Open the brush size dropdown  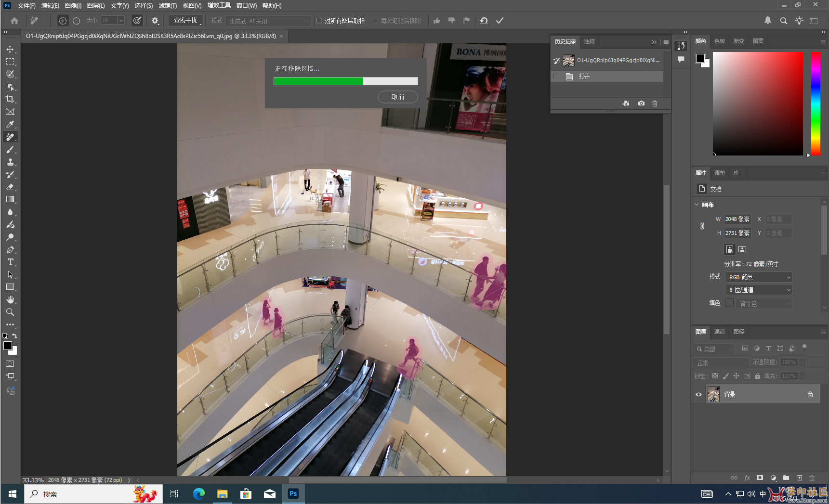point(121,20)
